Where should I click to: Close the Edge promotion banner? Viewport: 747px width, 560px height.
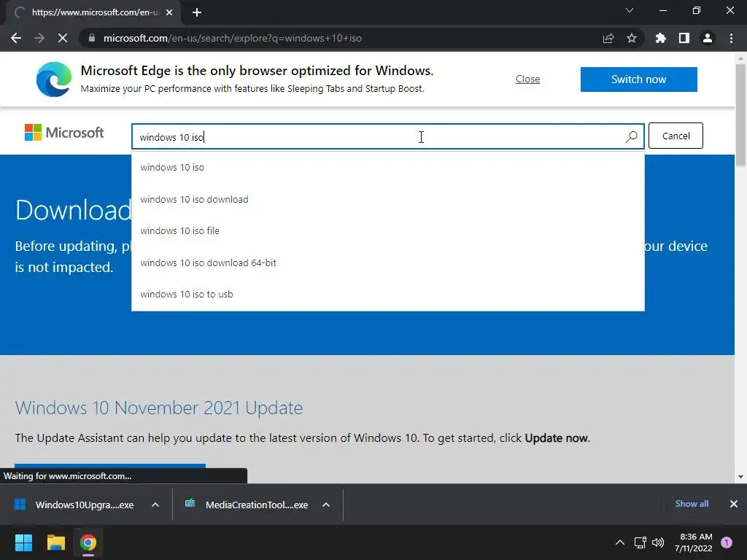tap(528, 79)
